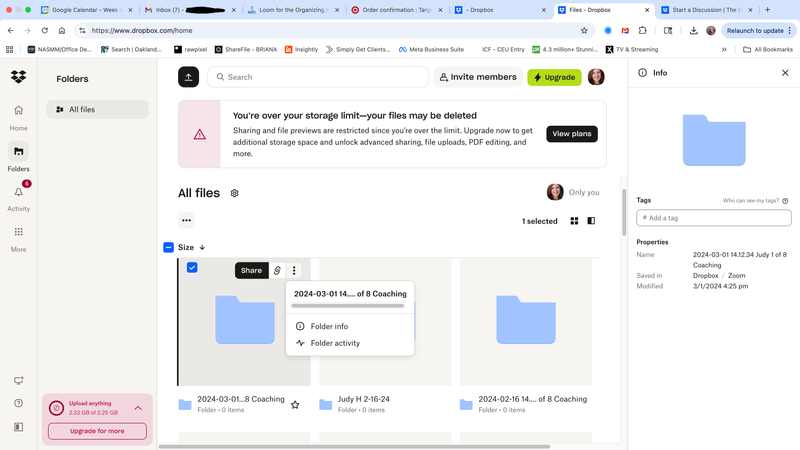Switch to Start a Discussion tab

pyautogui.click(x=707, y=10)
